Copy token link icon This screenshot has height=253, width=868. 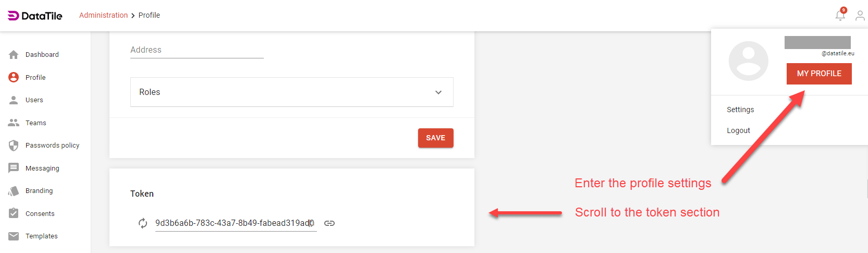pyautogui.click(x=329, y=223)
